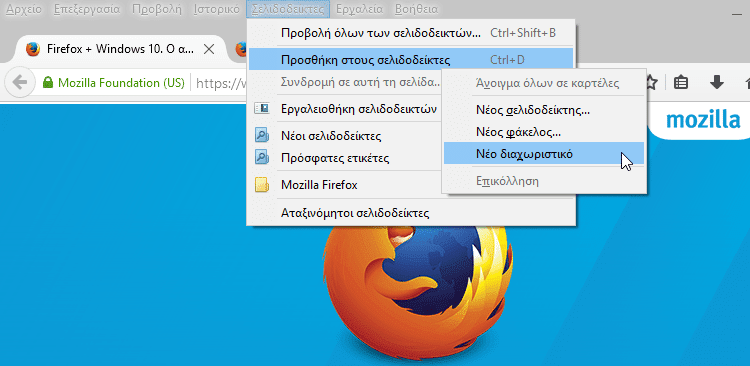Open the downloads arrow icon
This screenshot has width=750, height=366.
click(x=717, y=83)
